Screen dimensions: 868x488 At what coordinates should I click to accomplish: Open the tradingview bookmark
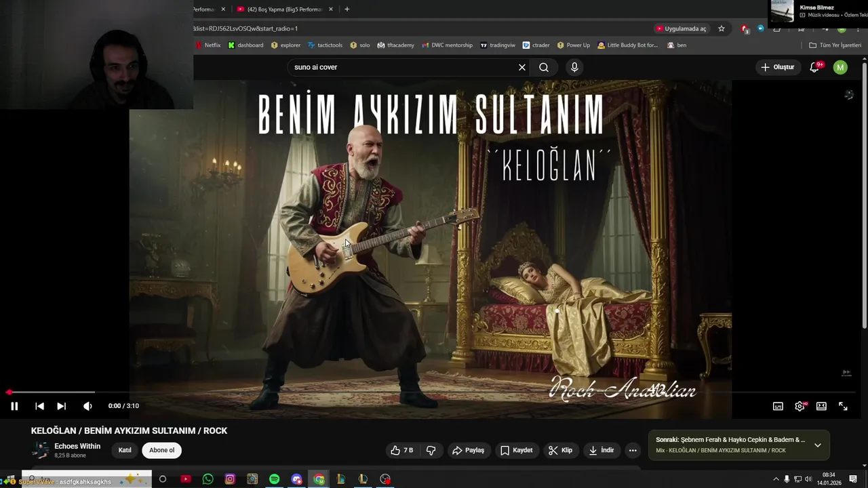point(498,45)
